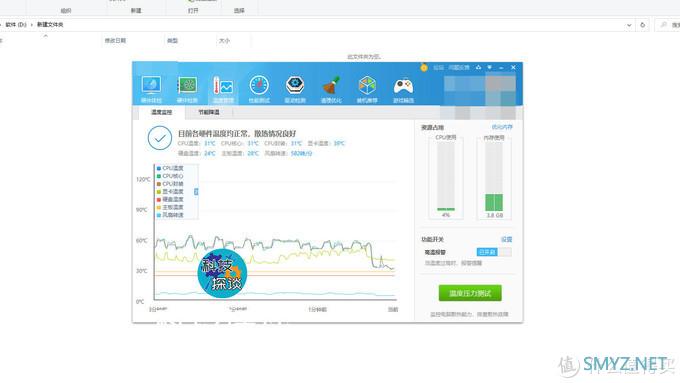
Task: Switch to the 温度监控 tab
Action: (161, 112)
